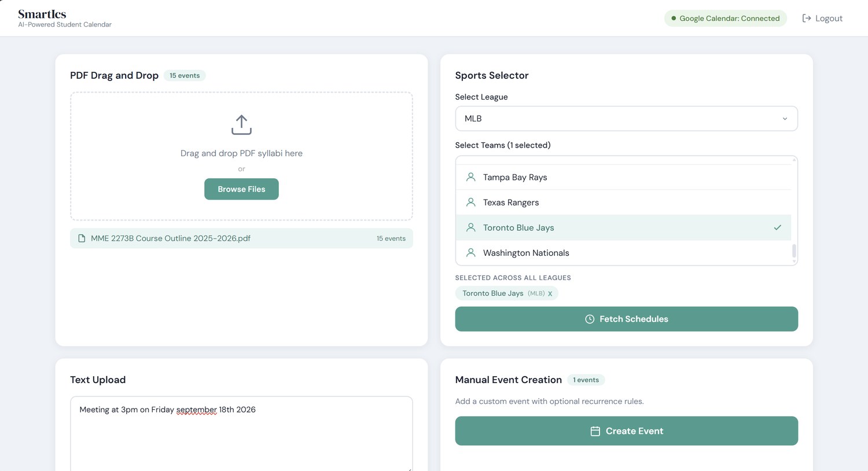Image resolution: width=868 pixels, height=471 pixels.
Task: Click the upload arrow icon in drop zone
Action: 241,124
